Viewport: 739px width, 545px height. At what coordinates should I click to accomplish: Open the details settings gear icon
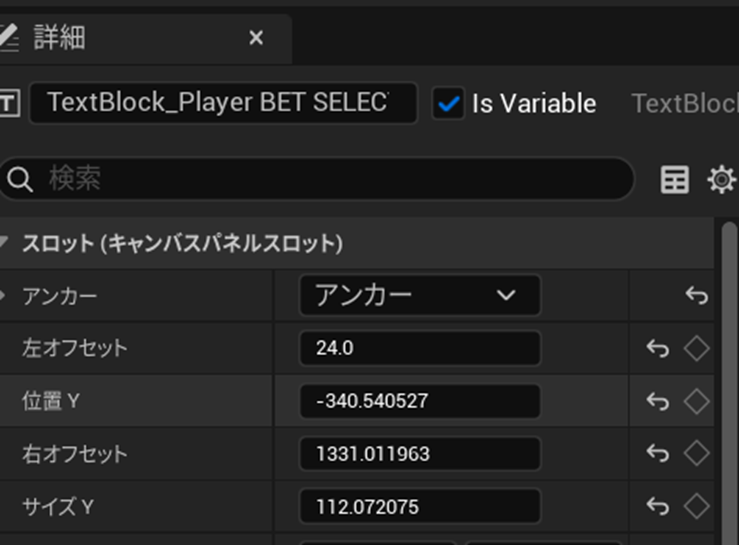pos(721,180)
